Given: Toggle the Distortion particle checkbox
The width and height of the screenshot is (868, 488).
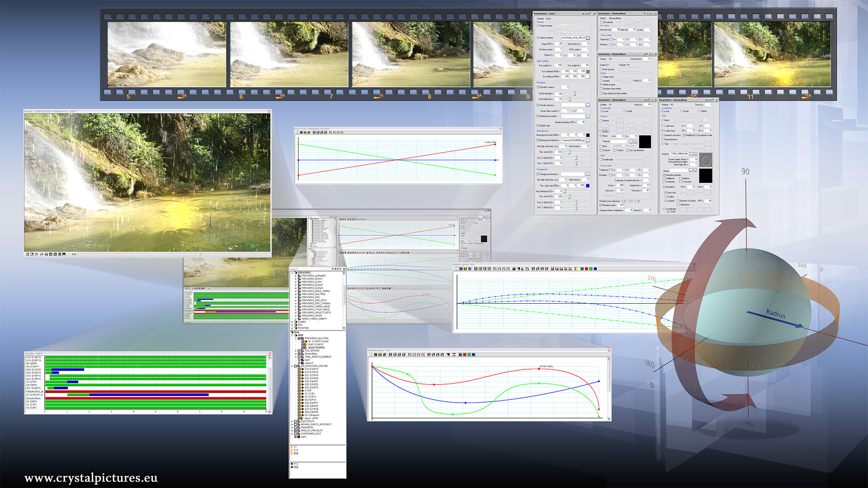Looking at the screenshot, I should [664, 175].
